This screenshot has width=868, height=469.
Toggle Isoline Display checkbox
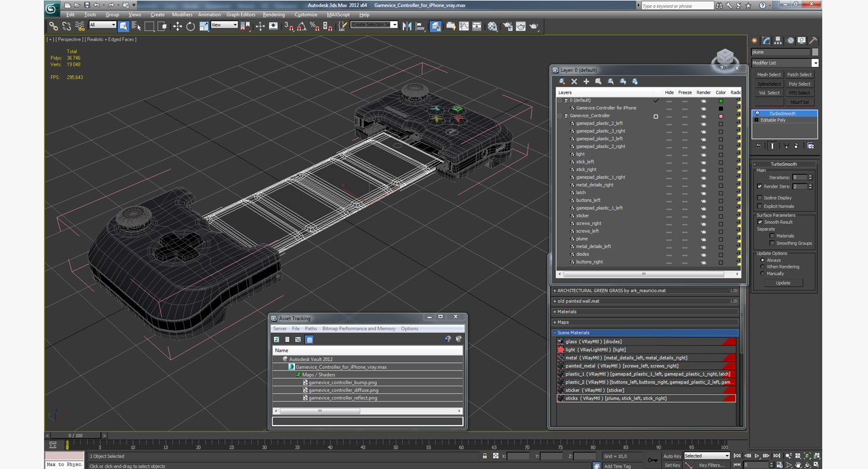pyautogui.click(x=760, y=198)
